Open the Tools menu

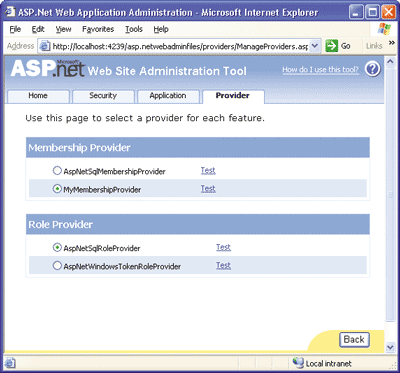134,29
